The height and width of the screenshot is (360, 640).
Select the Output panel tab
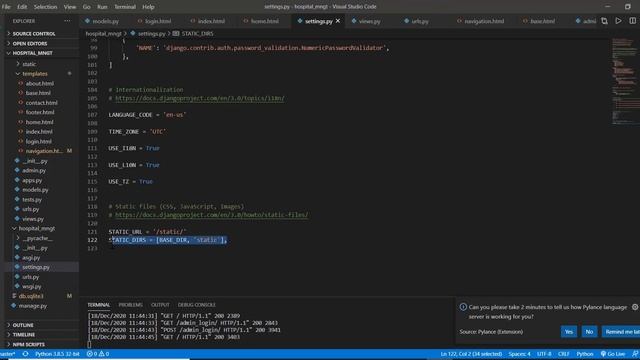(160, 305)
